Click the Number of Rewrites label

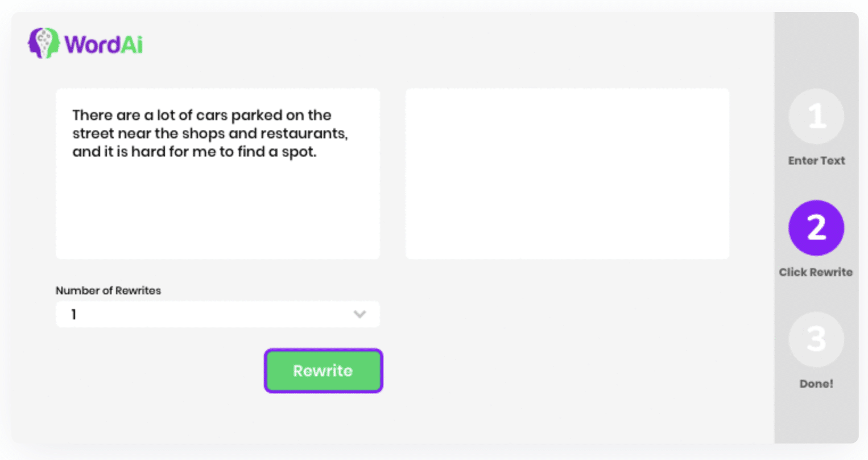coord(108,290)
